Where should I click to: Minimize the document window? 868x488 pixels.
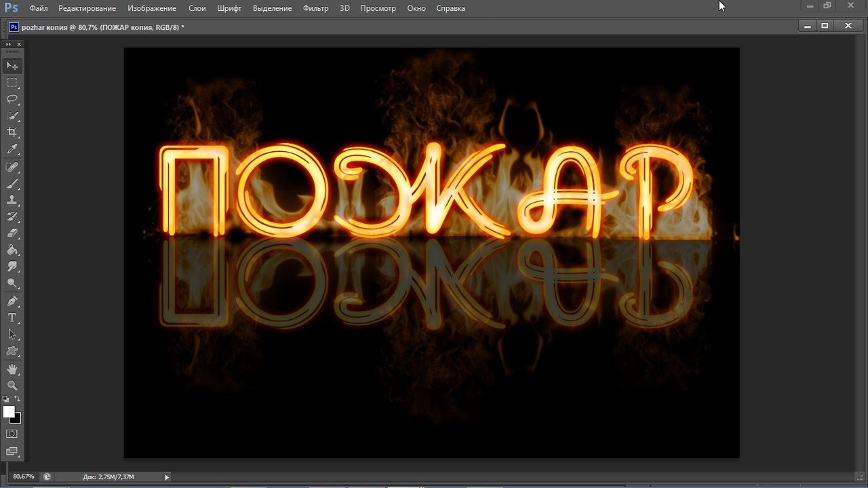(807, 26)
